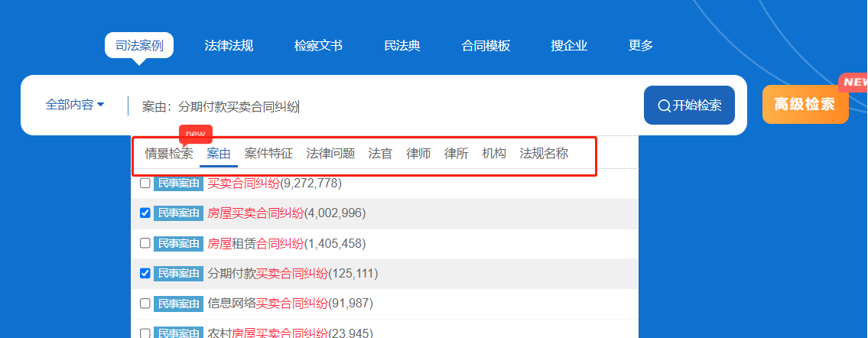The width and height of the screenshot is (868, 338).
Task: Switch to the 法官 filter tab
Action: (x=380, y=154)
